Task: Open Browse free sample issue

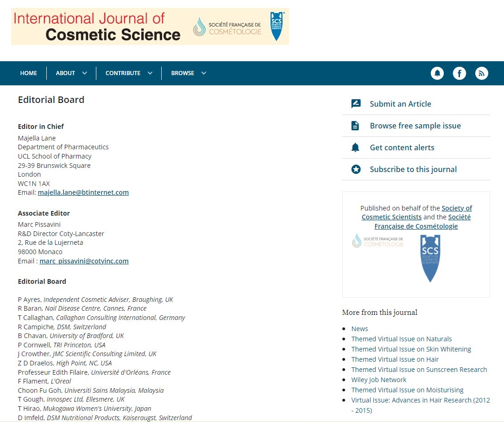Action: coord(415,126)
